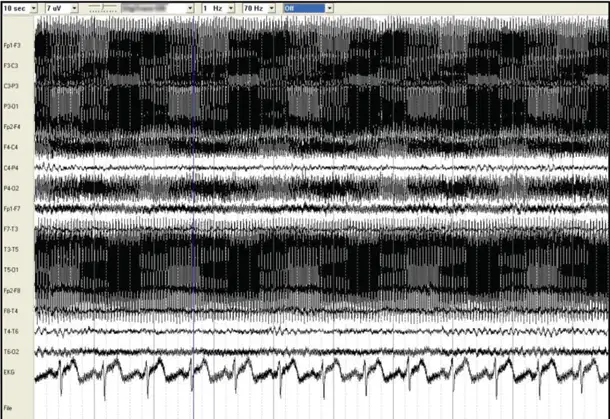Click the EKG channel label

tap(9, 372)
